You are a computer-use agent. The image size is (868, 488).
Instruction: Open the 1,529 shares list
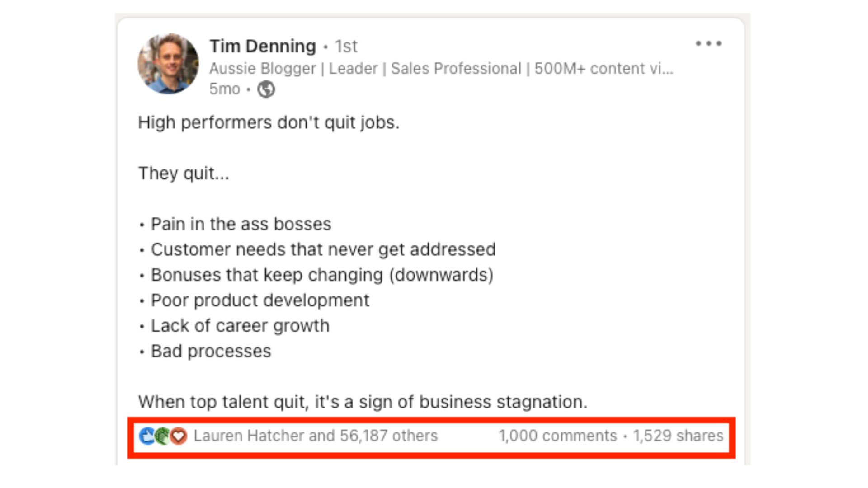678,436
